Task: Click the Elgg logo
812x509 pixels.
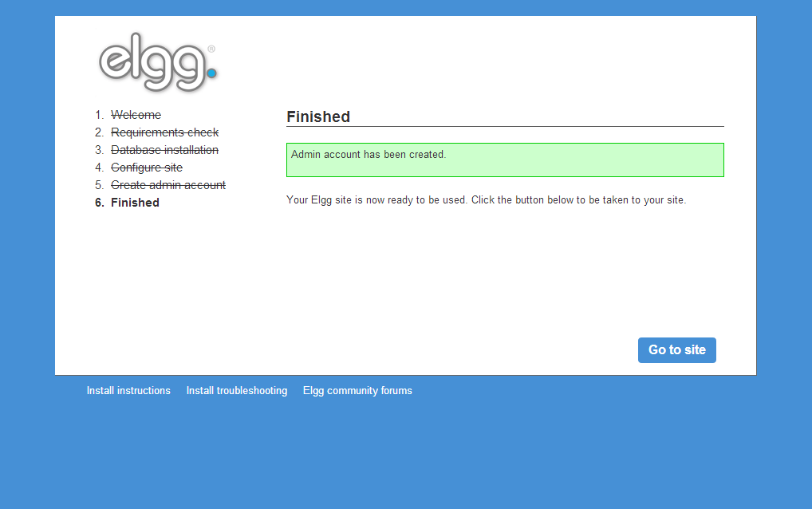Action: (156, 63)
